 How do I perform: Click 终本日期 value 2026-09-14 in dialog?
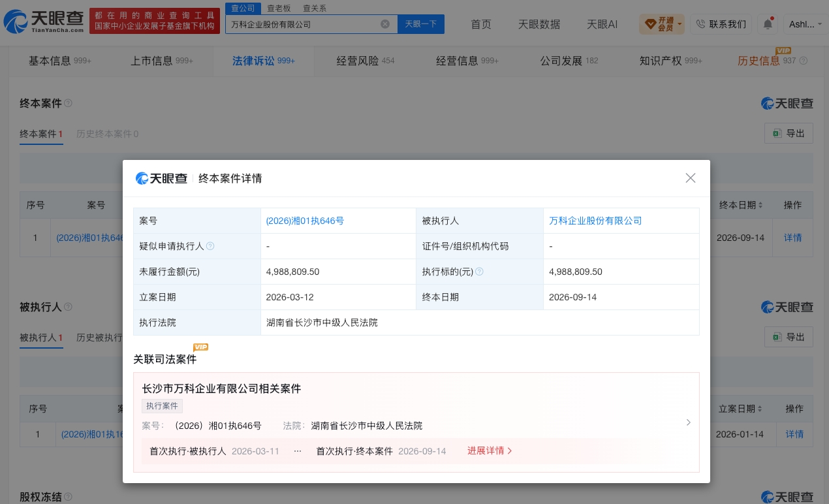pos(573,297)
